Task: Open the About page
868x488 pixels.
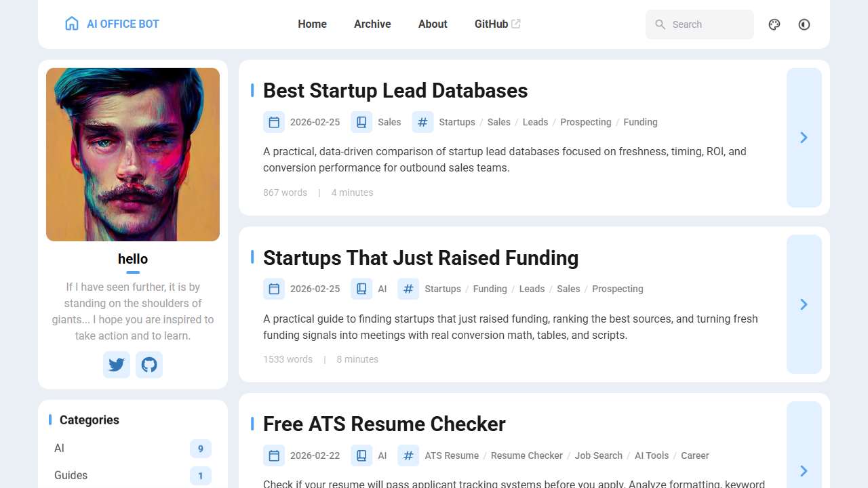Action: [433, 24]
